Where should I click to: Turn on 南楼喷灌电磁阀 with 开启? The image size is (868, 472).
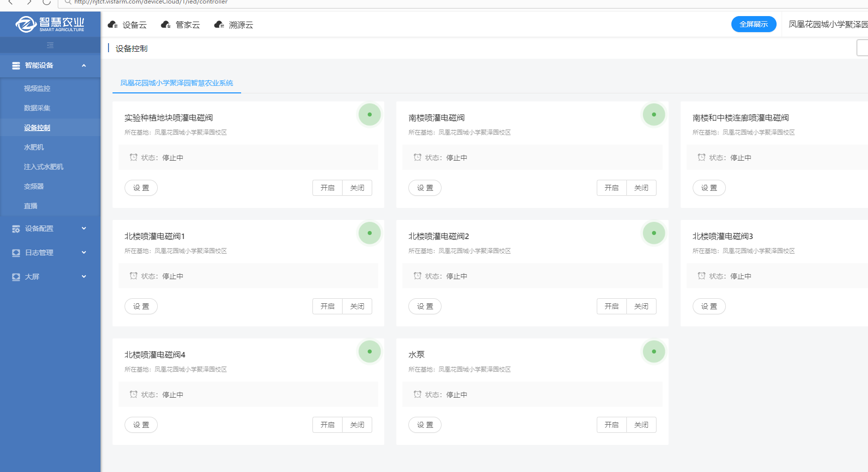click(611, 188)
